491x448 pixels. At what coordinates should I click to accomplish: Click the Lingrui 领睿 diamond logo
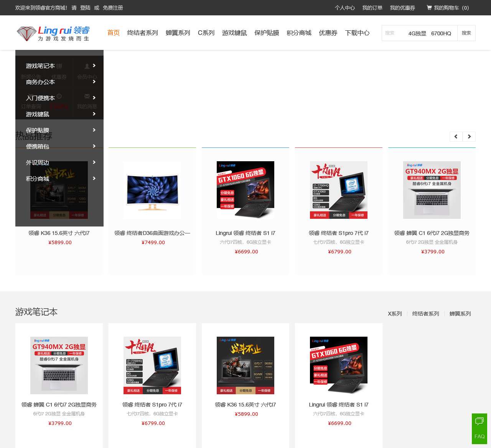click(x=53, y=33)
